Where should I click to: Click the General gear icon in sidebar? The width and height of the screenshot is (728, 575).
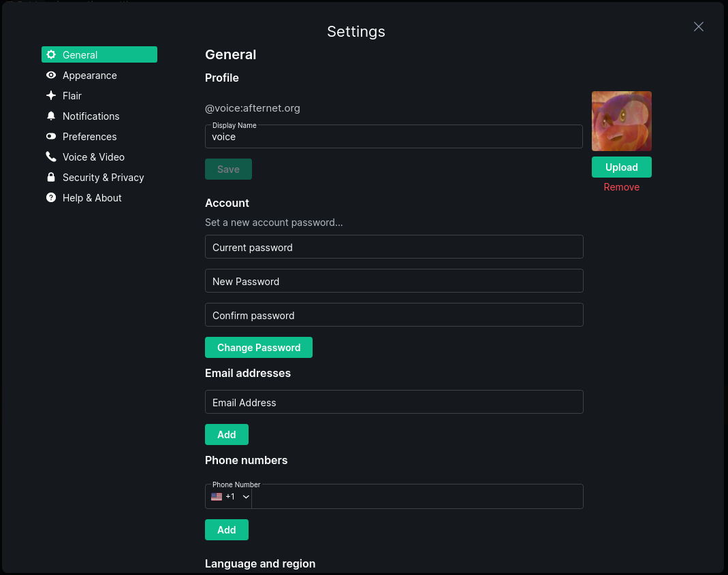coord(51,55)
